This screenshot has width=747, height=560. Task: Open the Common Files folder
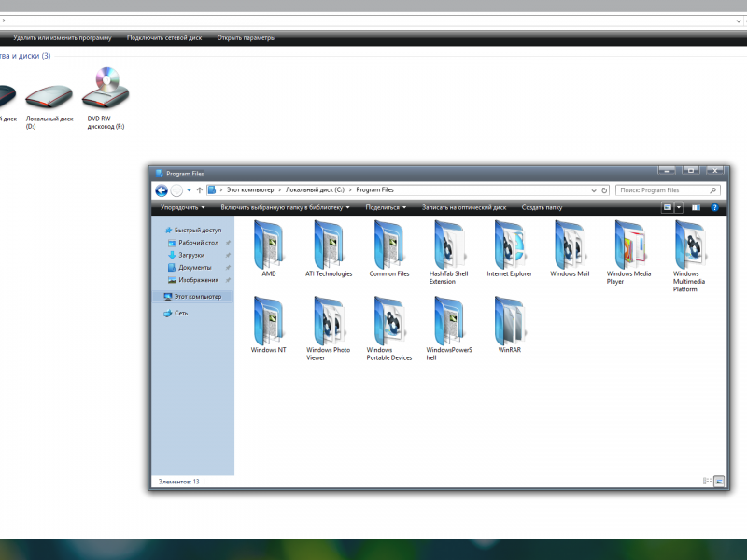point(388,248)
